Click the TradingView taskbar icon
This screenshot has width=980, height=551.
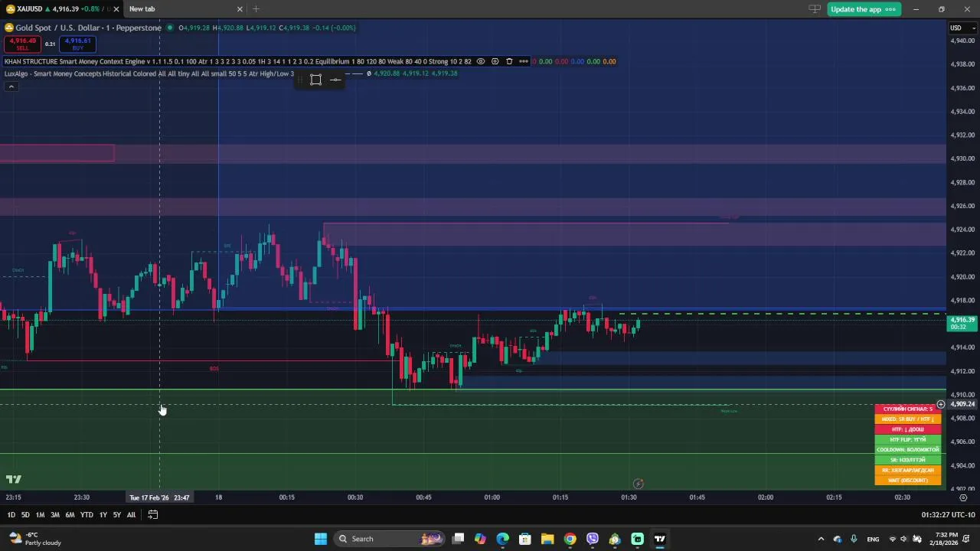[x=659, y=539]
